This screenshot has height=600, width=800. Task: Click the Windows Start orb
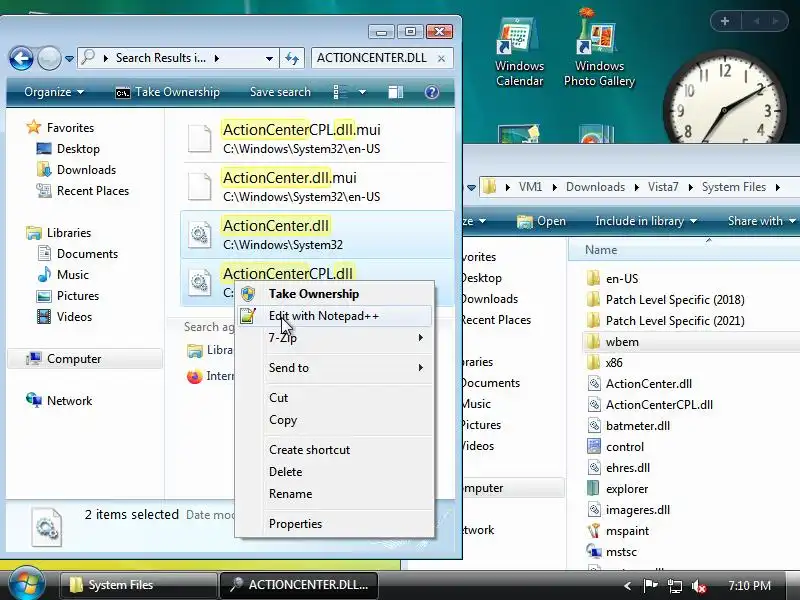point(27,584)
